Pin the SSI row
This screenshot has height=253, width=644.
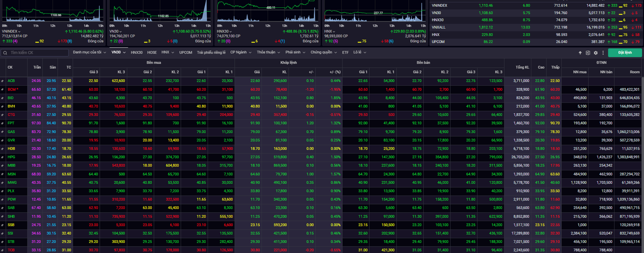pos(2,233)
